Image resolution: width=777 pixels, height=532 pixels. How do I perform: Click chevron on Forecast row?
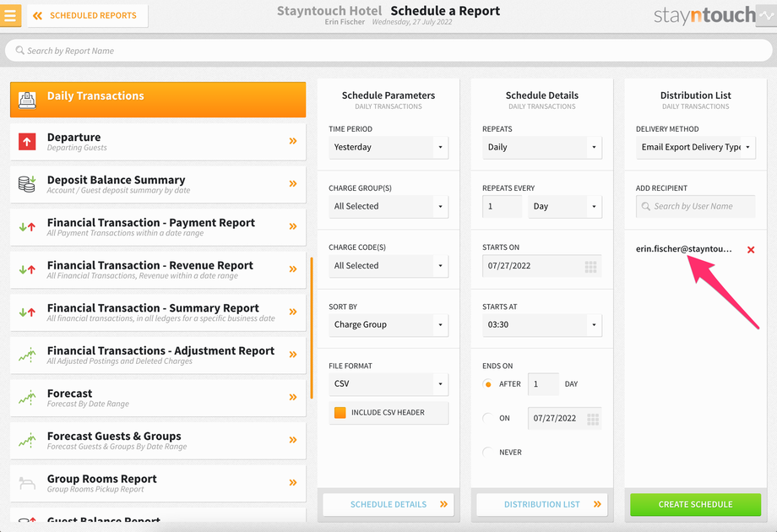[x=293, y=397]
